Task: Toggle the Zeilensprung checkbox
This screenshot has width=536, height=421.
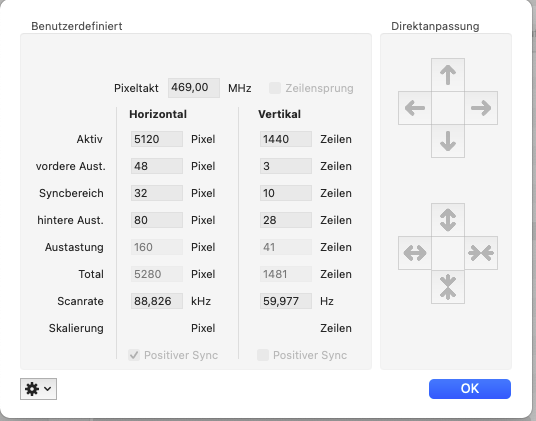Action: coord(274,88)
